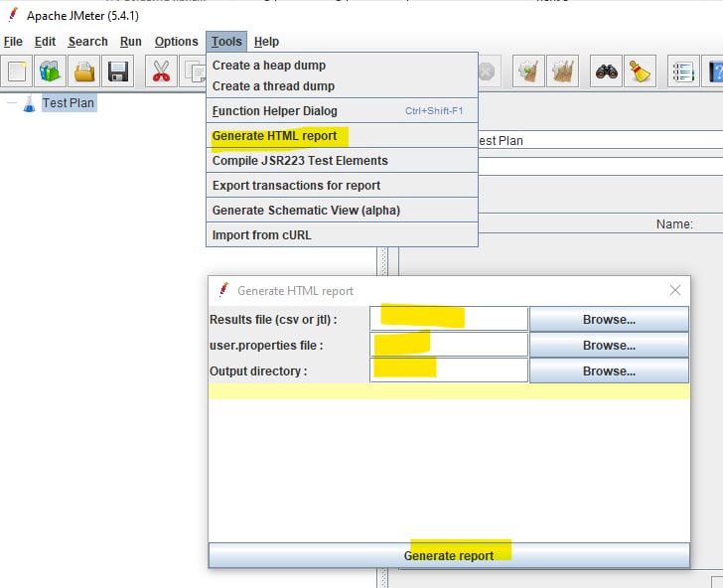The height and width of the screenshot is (588, 723).
Task: Click the Reset Search broom icon
Action: 640,72
